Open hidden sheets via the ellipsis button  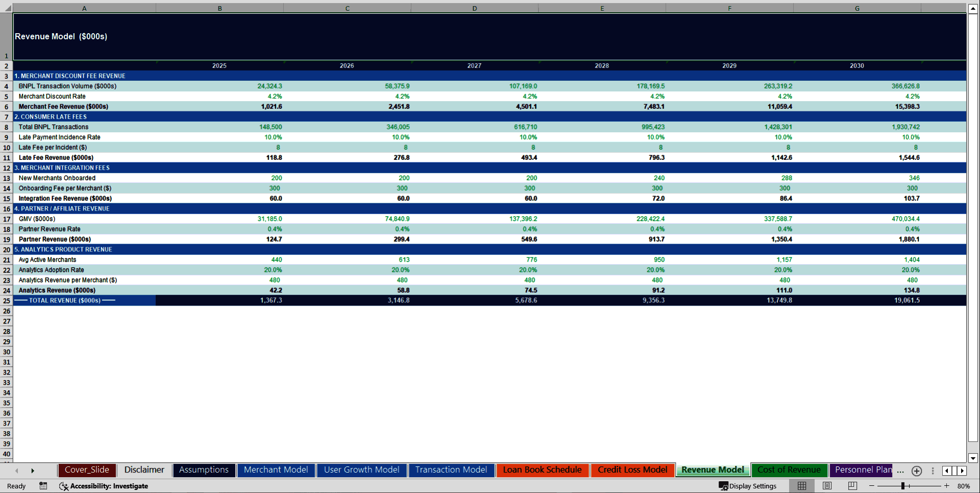900,471
